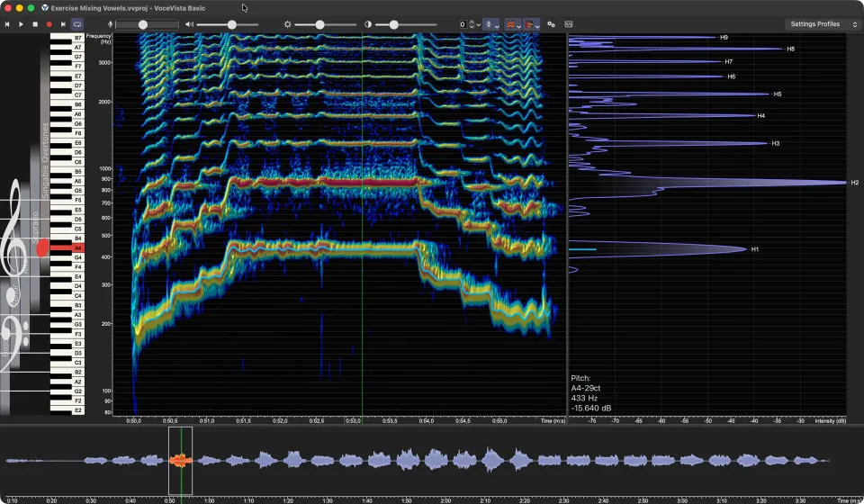Click the 0:54,0 time axis label
Screen dimensions: 864x504
coord(427,421)
